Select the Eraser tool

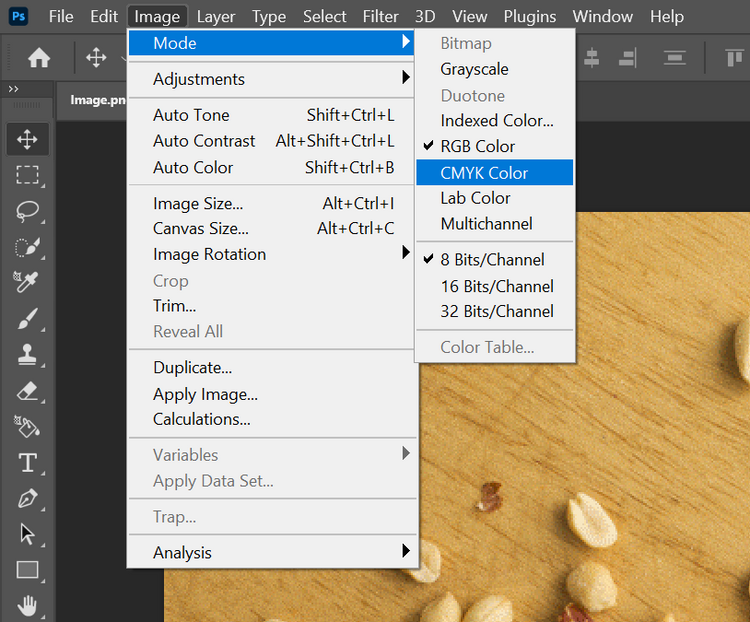tap(27, 391)
